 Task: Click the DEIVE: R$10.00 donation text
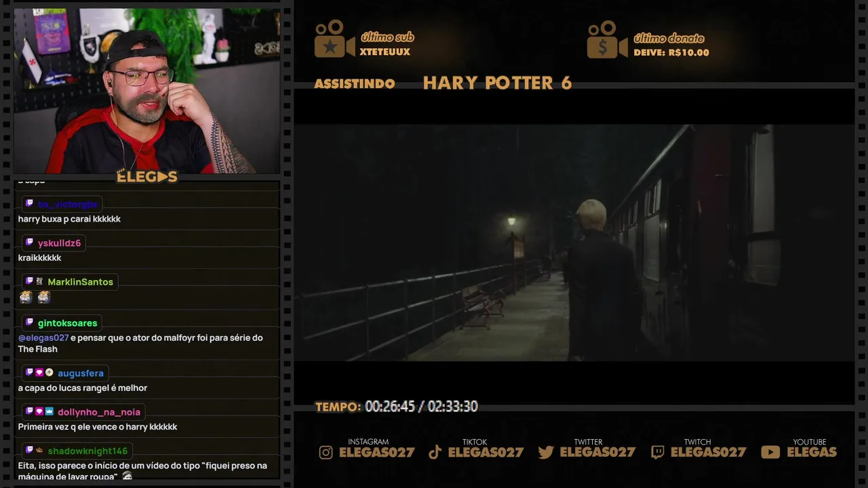[x=671, y=53]
